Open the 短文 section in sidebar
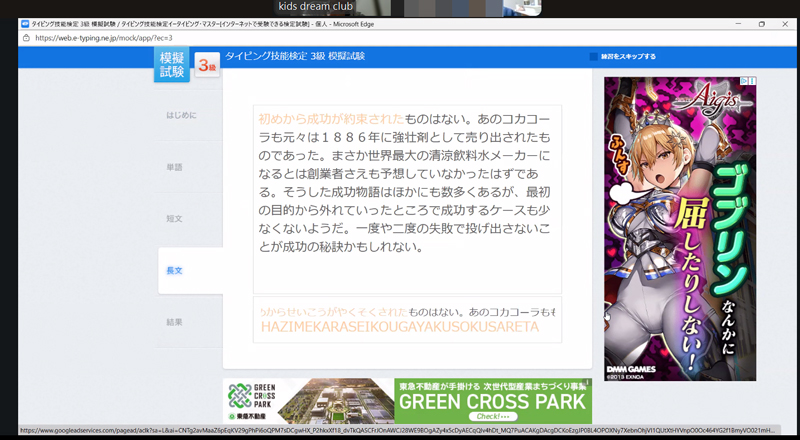The image size is (800, 440). [x=174, y=218]
